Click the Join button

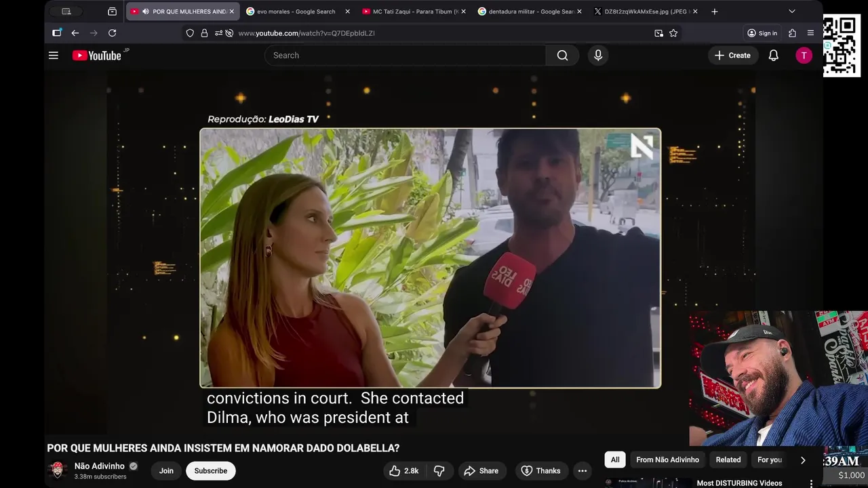pyautogui.click(x=166, y=471)
